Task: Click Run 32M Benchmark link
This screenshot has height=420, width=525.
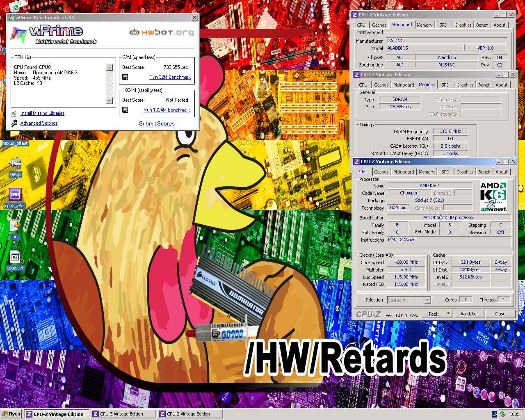Action: [170, 77]
